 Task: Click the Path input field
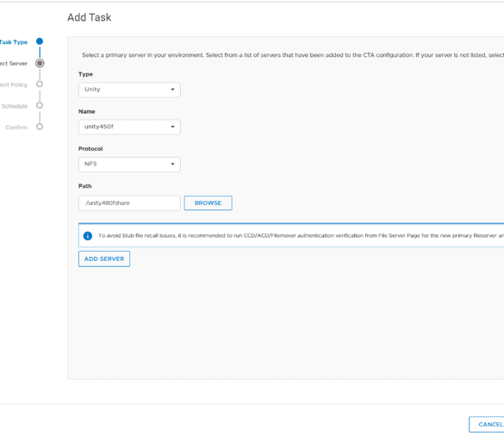click(x=129, y=203)
